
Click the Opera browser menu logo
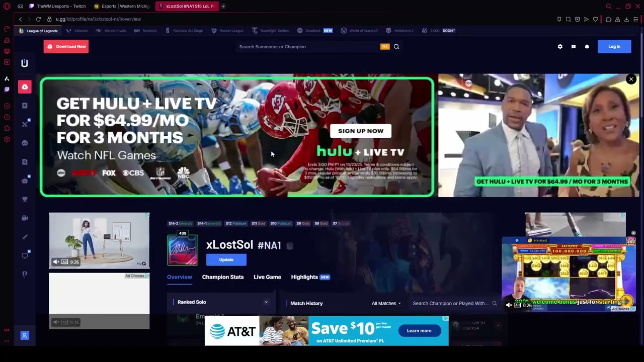[7, 6]
